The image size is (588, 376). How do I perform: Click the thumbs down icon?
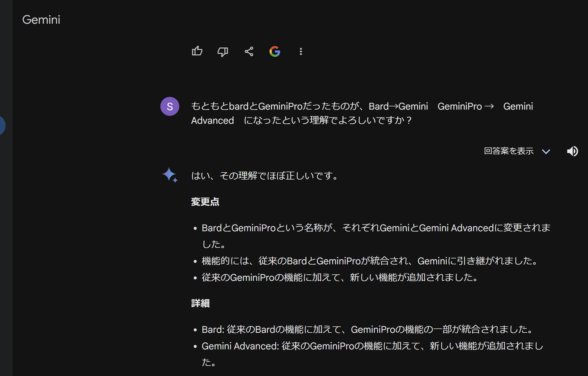coord(223,51)
